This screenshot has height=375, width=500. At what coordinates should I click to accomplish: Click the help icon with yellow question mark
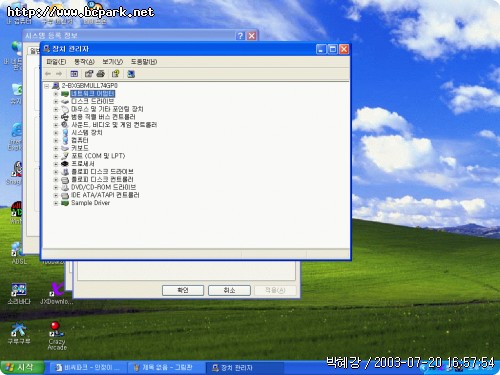click(x=116, y=74)
